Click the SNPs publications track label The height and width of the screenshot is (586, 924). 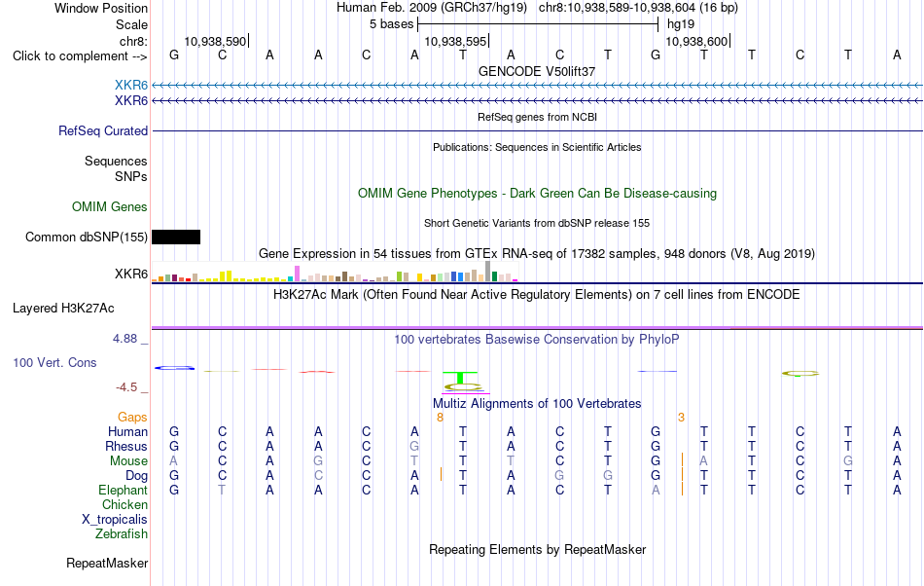(131, 176)
